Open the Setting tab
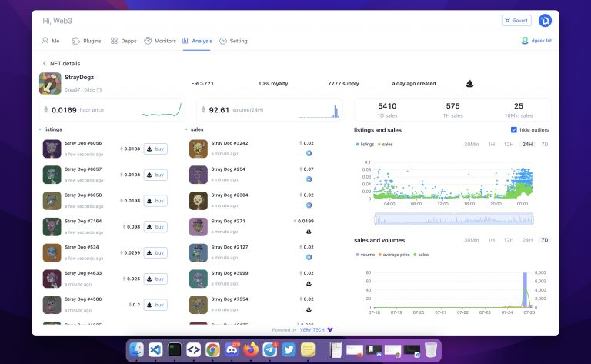591x364 pixels. coord(234,41)
